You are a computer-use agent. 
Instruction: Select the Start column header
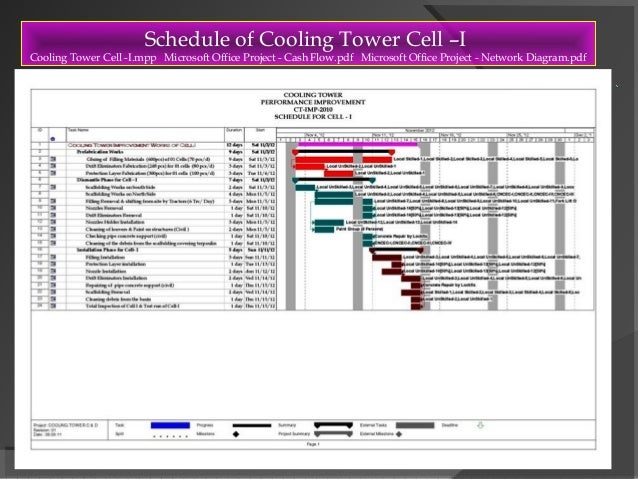click(x=260, y=134)
